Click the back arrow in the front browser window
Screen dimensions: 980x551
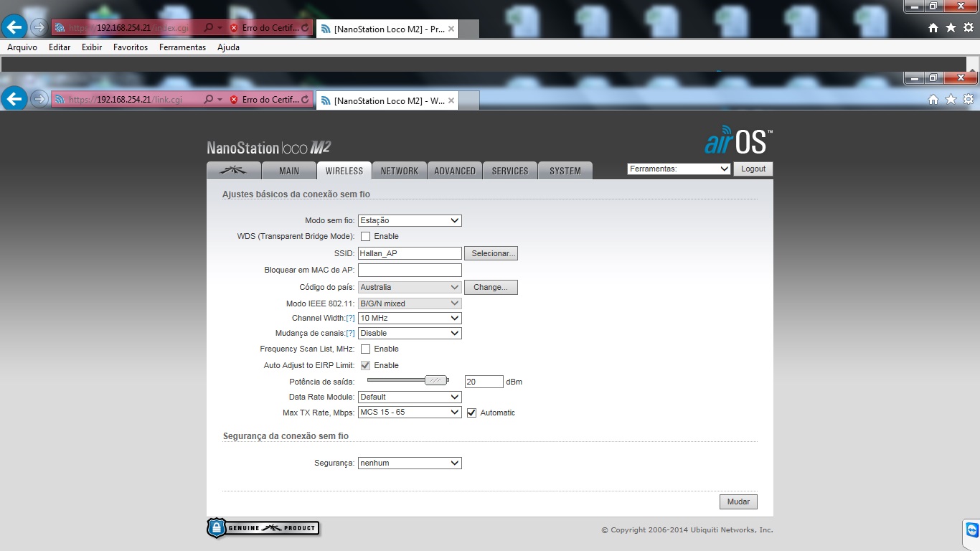coord(15,99)
